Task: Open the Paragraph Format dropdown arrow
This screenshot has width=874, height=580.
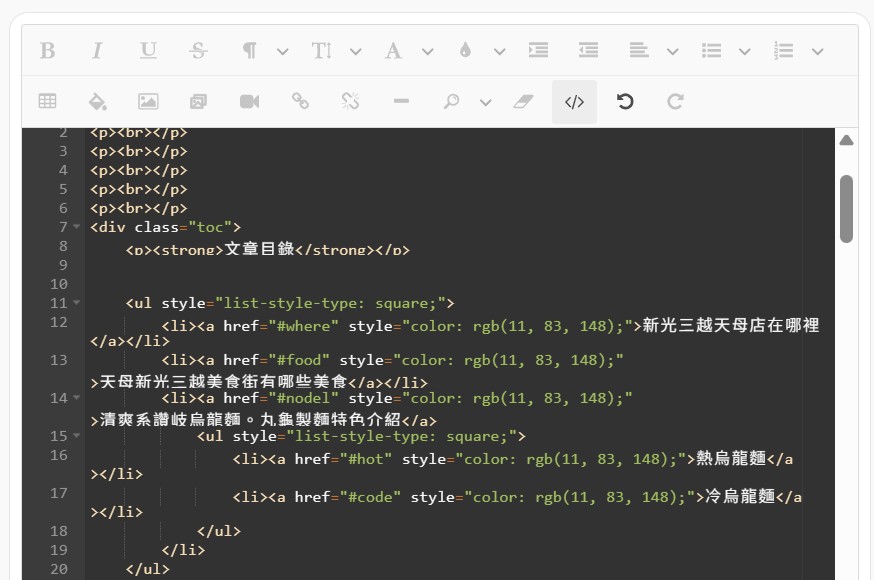Action: click(283, 52)
